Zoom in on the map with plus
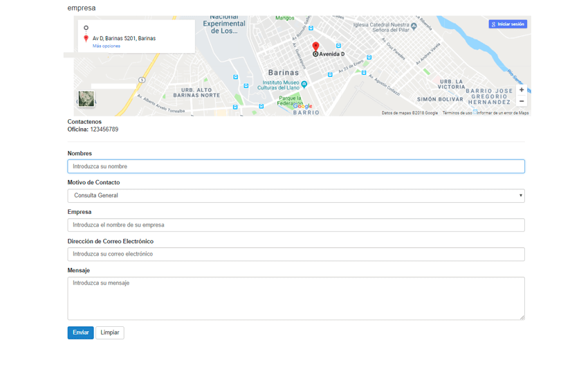This screenshot has height=374, width=588. [x=522, y=90]
